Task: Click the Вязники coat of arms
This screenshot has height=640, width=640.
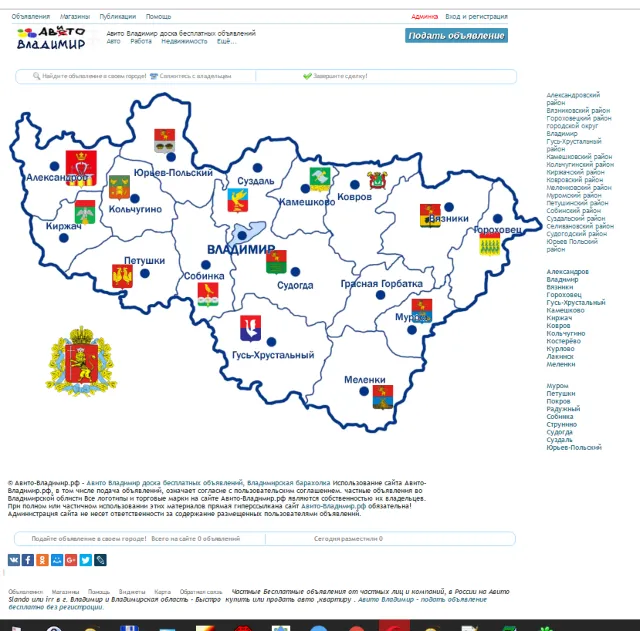Action: click(430, 216)
